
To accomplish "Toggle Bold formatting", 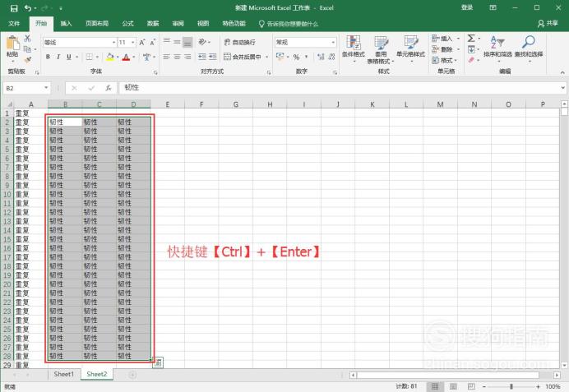I will [48, 57].
